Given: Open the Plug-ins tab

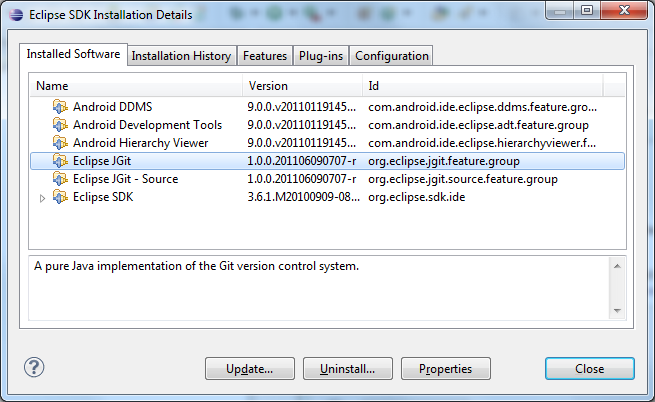Looking at the screenshot, I should click(321, 56).
